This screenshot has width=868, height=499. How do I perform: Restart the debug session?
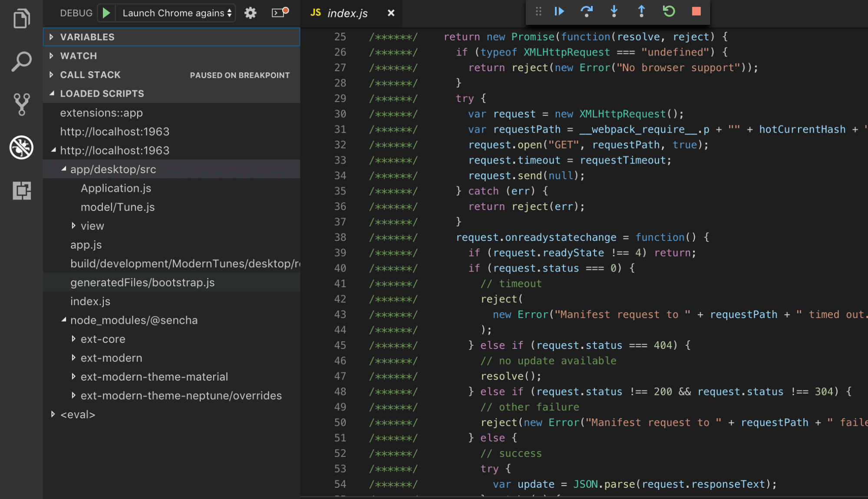[668, 12]
